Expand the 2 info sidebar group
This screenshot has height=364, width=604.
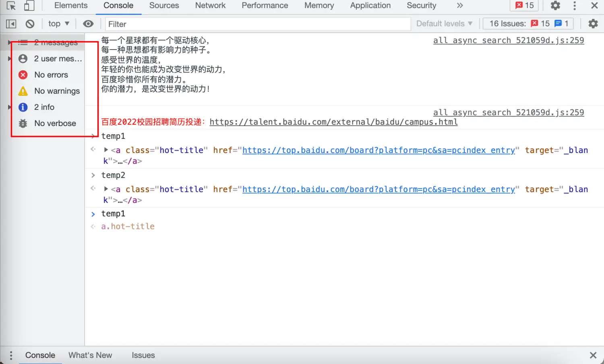[x=10, y=107]
